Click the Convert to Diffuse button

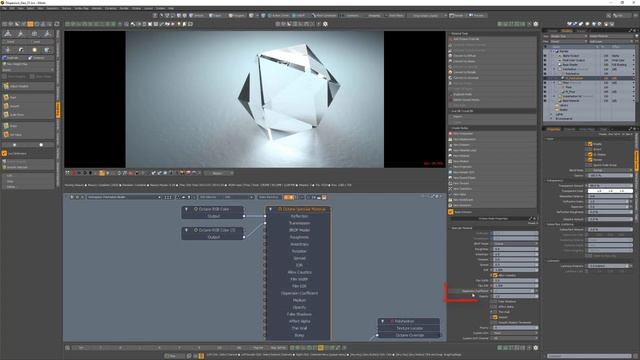coord(493,56)
